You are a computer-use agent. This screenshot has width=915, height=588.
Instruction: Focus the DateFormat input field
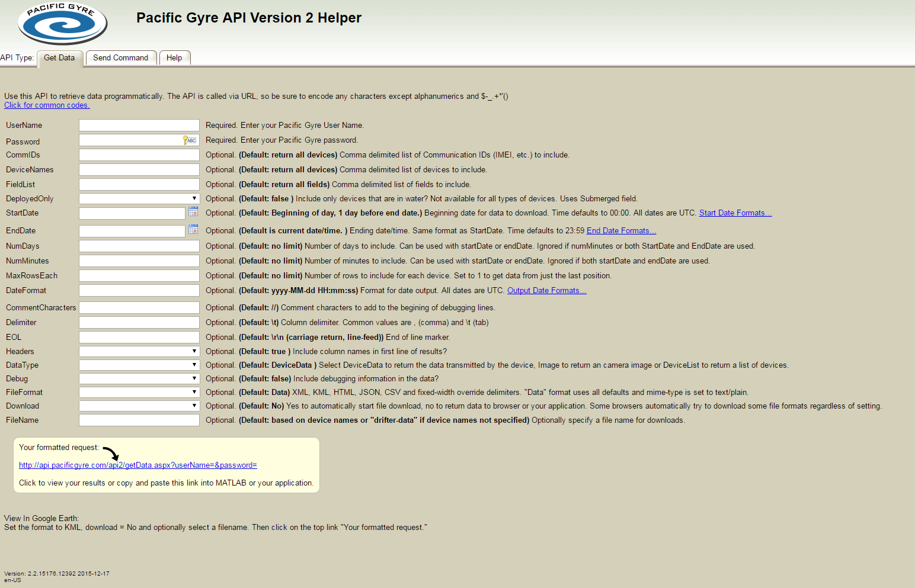[x=139, y=290]
